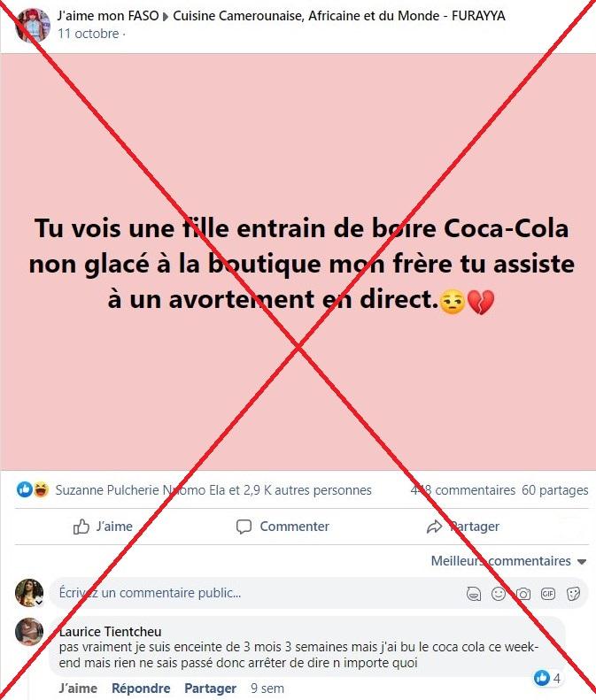Viewport: 596px width, 700px height.
Task: Open Laurice Tientcheu's profile picture
Action: pos(29,632)
